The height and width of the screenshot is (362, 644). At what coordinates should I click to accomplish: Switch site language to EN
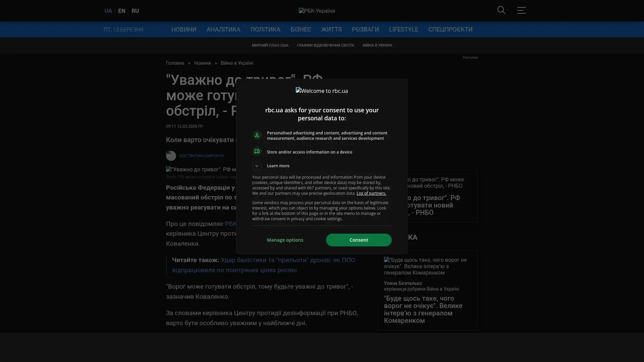click(x=122, y=11)
